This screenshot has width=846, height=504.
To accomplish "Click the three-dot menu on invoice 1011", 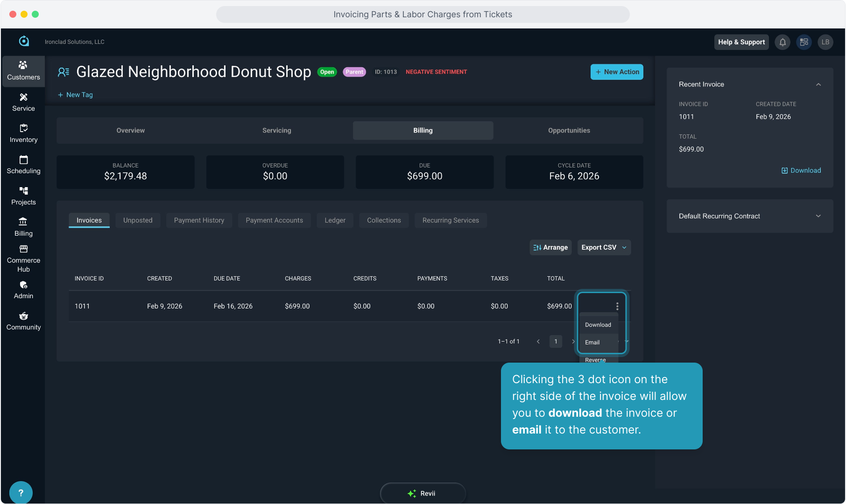I will tap(617, 306).
